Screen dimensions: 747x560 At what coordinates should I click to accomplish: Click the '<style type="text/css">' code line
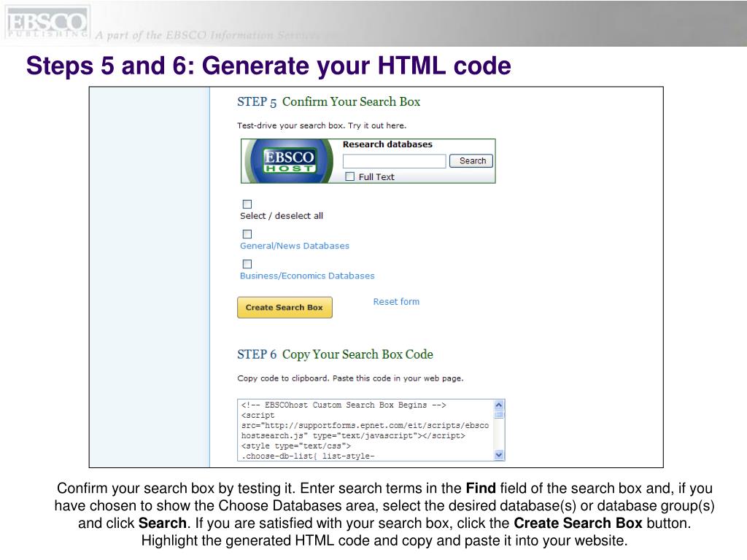(296, 446)
